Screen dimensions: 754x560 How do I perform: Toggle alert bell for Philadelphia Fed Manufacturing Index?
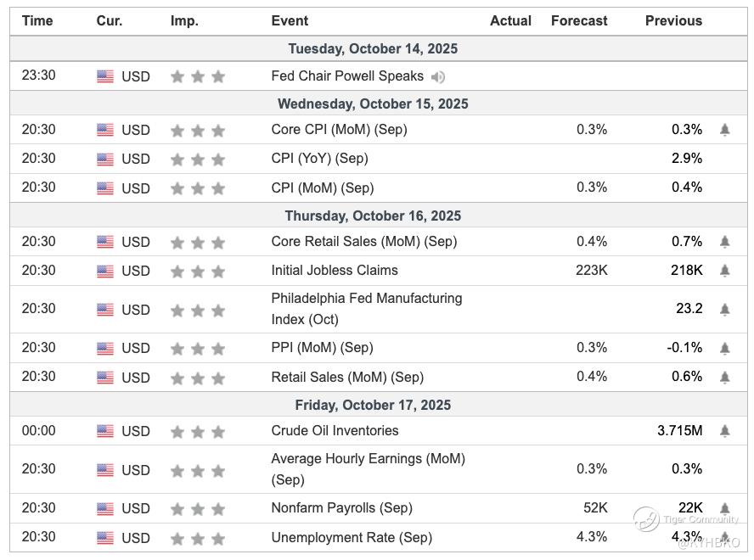(724, 310)
